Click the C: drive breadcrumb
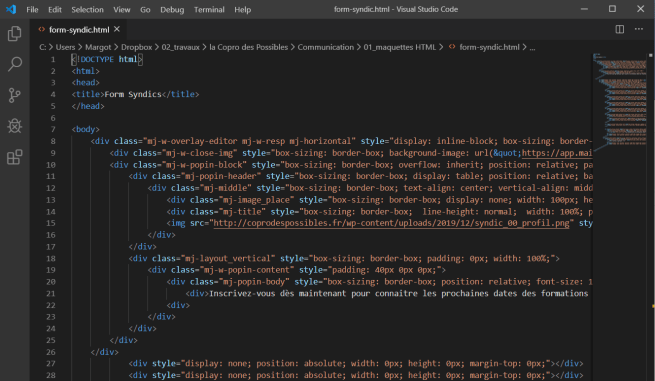 [x=43, y=47]
